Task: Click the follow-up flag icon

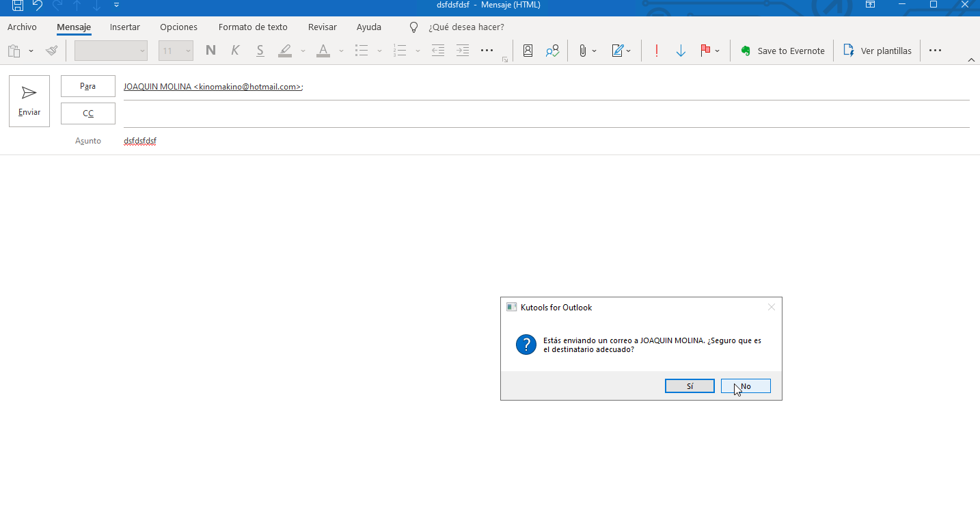Action: [x=705, y=51]
